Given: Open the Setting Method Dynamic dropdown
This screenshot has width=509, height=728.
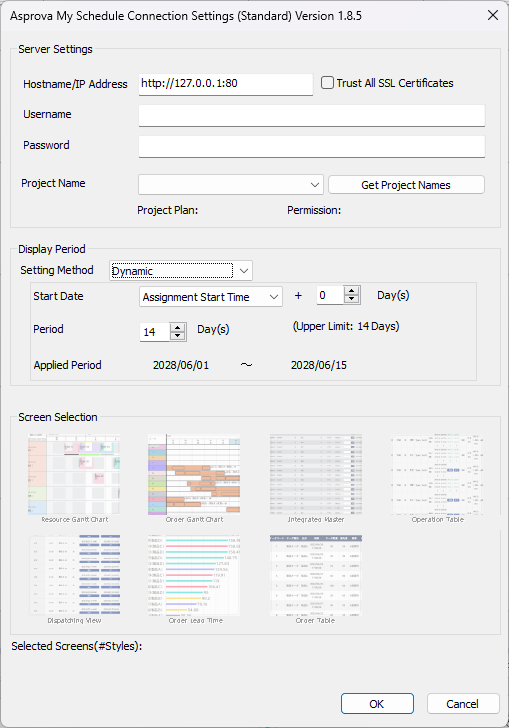Looking at the screenshot, I should pos(181,271).
